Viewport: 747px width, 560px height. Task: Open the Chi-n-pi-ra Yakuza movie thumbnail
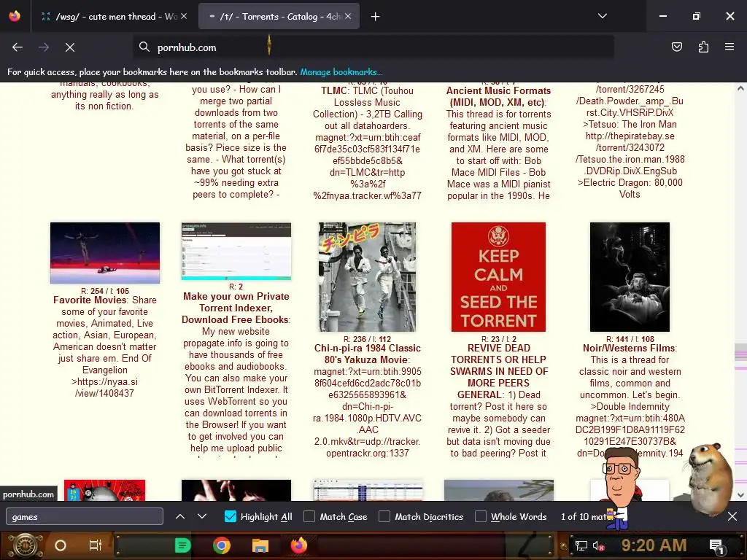pos(368,277)
